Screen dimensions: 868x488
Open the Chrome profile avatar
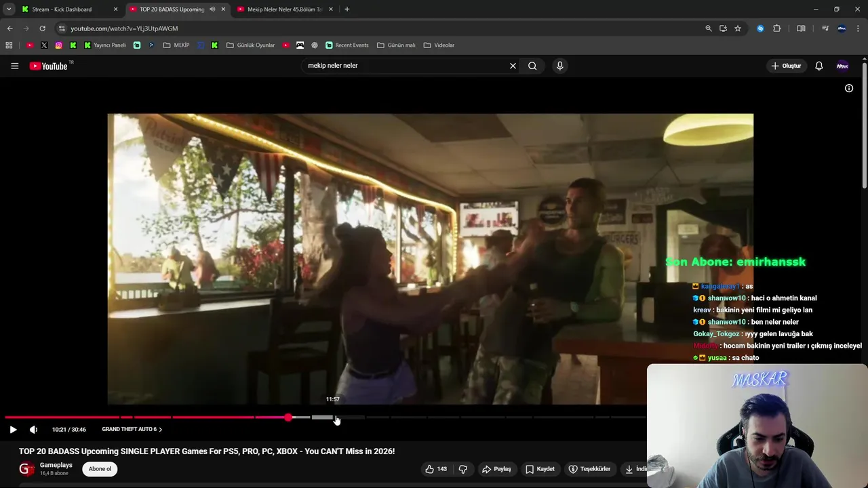(842, 28)
